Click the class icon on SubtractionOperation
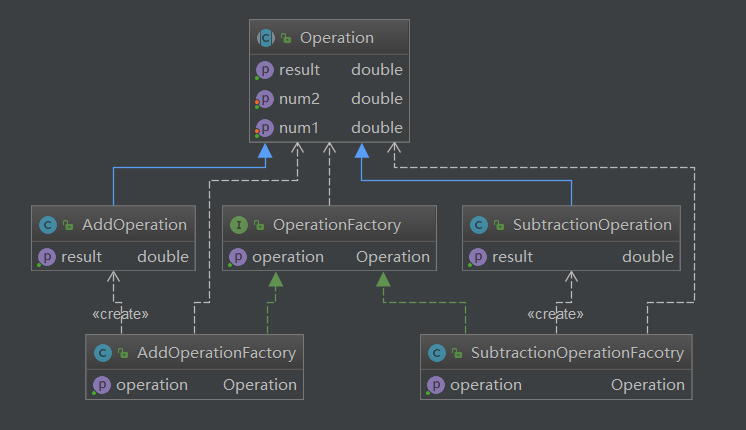The height and width of the screenshot is (430, 746). click(x=479, y=225)
